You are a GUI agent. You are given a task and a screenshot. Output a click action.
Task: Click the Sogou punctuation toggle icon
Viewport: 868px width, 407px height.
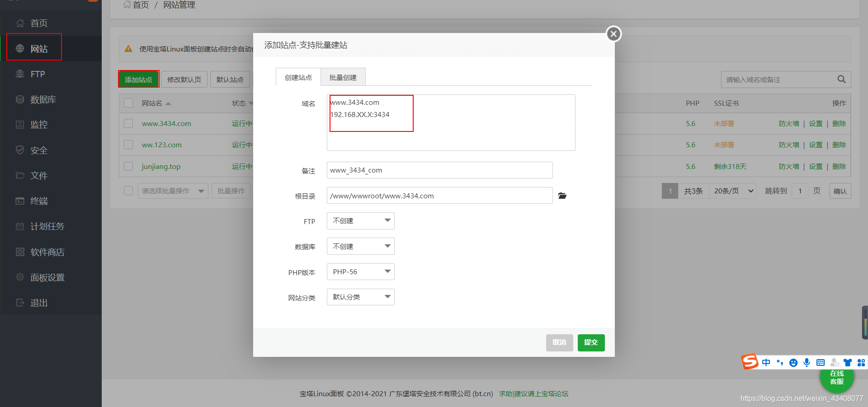tap(780, 362)
